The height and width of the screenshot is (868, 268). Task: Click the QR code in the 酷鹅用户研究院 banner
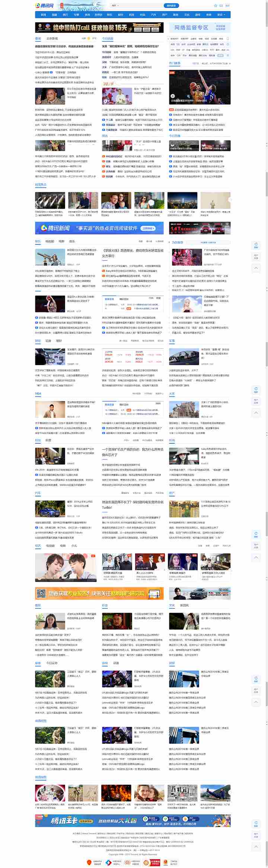[41, 594]
